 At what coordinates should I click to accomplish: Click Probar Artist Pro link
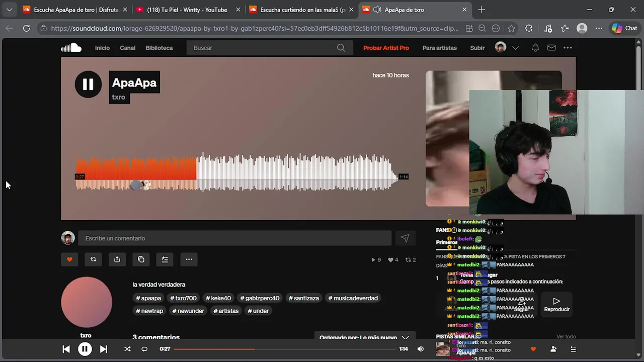[386, 48]
